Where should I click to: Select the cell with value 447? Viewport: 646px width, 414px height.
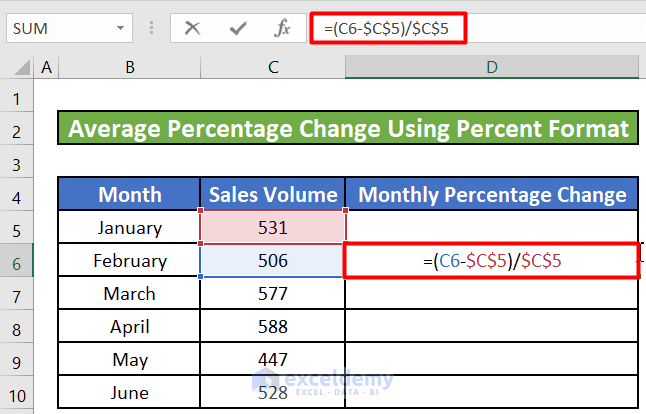pyautogui.click(x=273, y=360)
